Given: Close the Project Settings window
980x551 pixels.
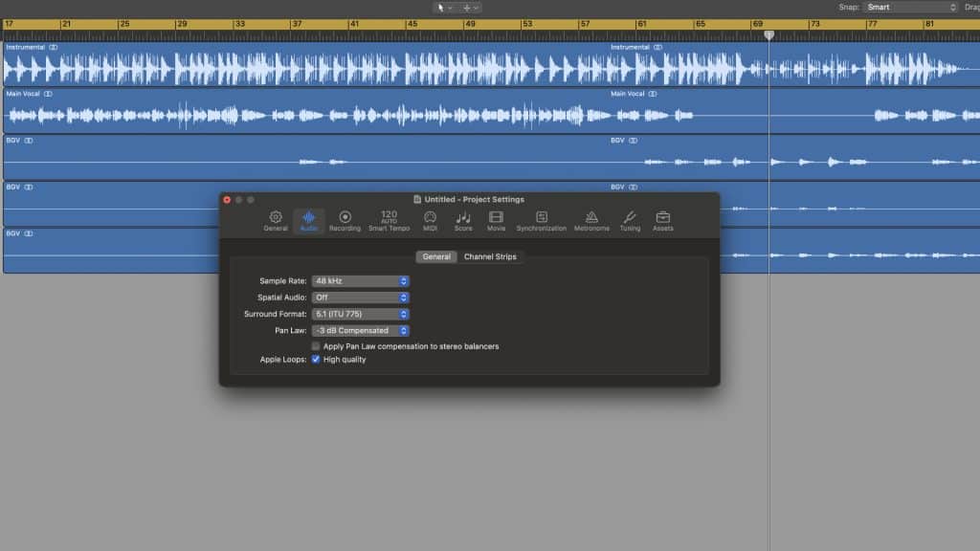Looking at the screenshot, I should click(x=227, y=200).
